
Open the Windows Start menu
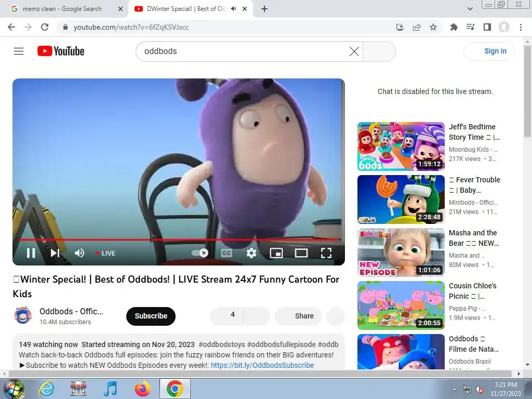point(14,389)
